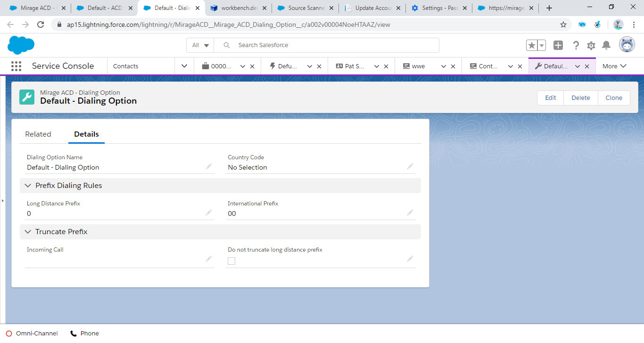The image size is (644, 343).
Task: Open dropdown for active Defaul... wrench tab
Action: (578, 66)
